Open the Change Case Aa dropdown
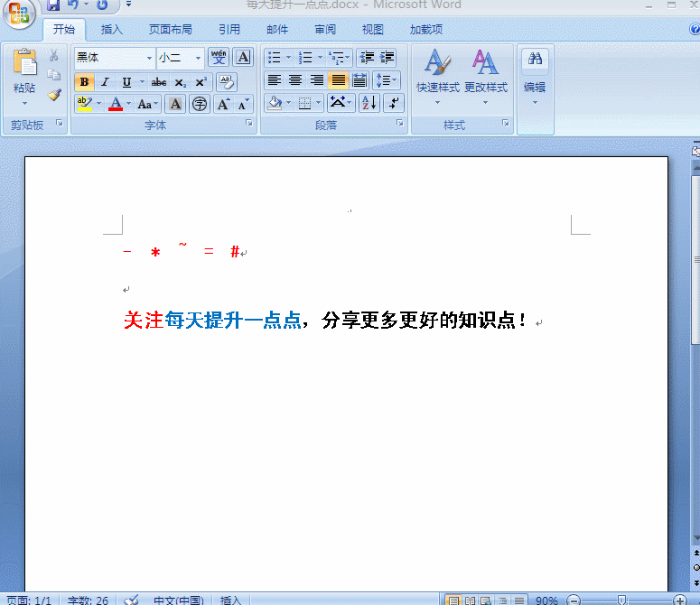This screenshot has width=700, height=605. point(148,105)
